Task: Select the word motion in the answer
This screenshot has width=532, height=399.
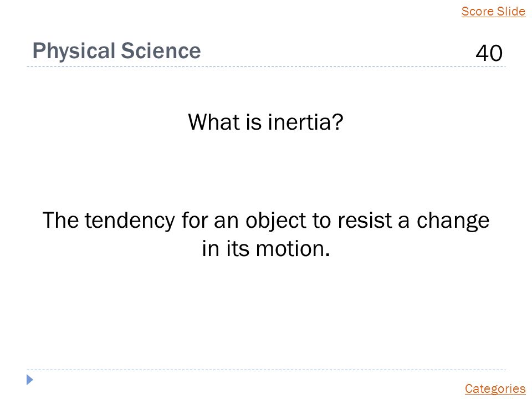Action: point(293,249)
